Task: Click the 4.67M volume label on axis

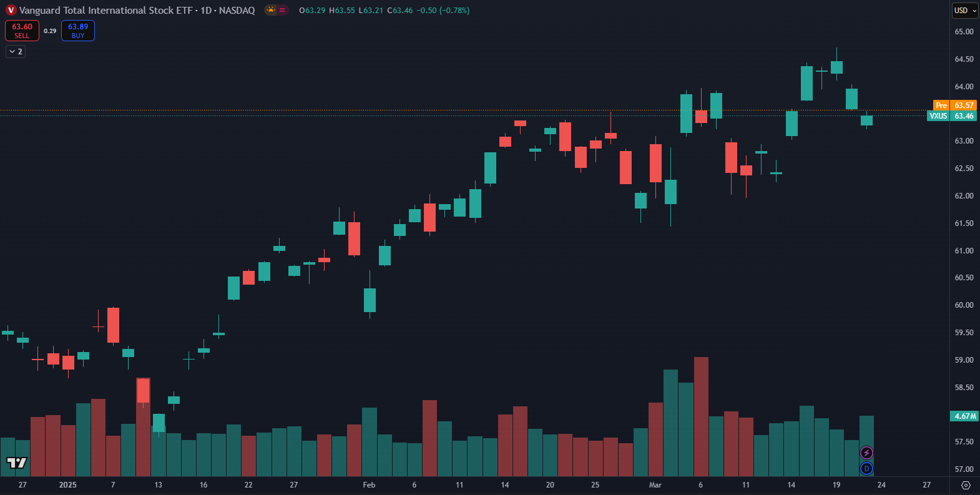Action: click(964, 416)
